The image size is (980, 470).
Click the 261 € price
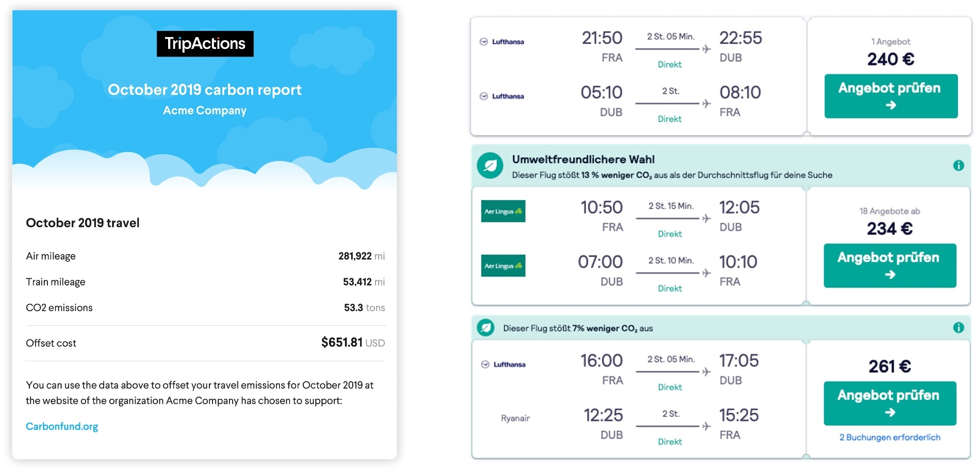point(890,366)
